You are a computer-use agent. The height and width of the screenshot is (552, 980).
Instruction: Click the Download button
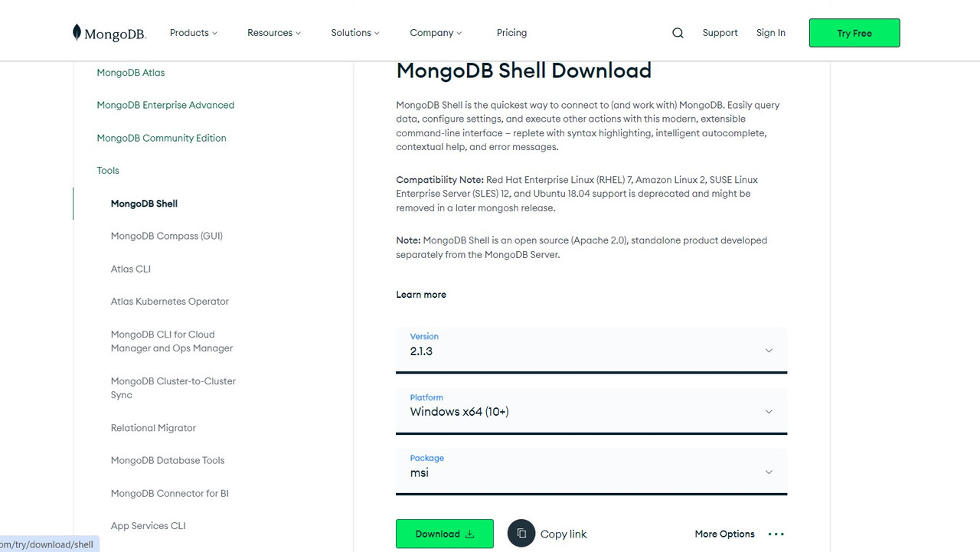(x=445, y=534)
